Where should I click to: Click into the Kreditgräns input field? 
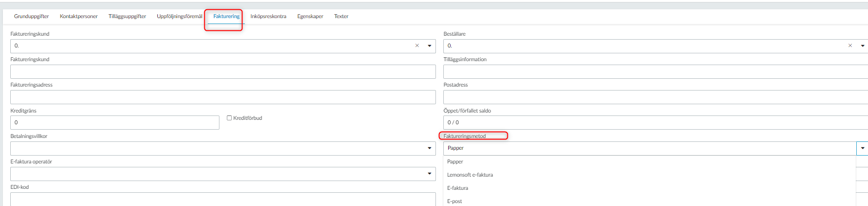115,122
